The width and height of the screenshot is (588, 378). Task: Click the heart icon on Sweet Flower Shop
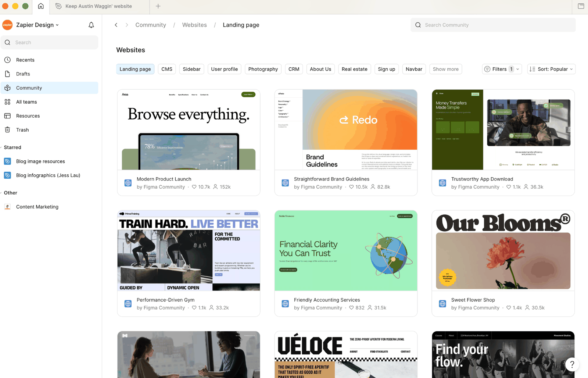509,308
